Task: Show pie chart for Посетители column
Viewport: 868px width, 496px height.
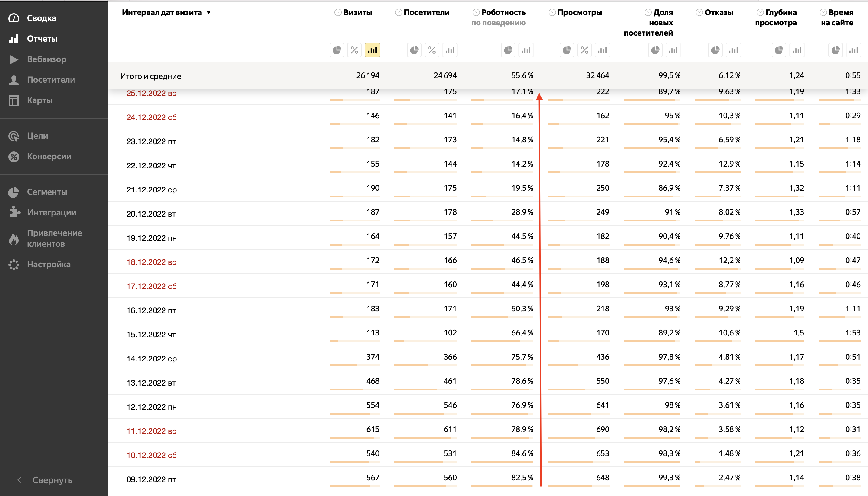Action: pos(414,50)
